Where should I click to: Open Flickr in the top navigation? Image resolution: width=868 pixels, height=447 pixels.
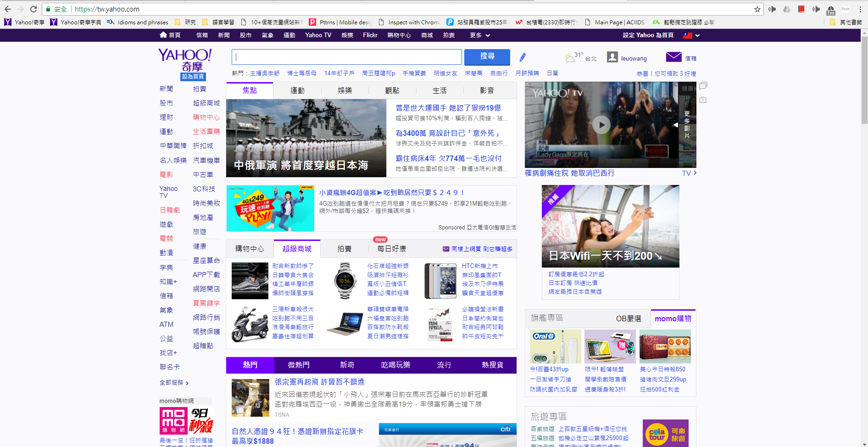coord(370,35)
